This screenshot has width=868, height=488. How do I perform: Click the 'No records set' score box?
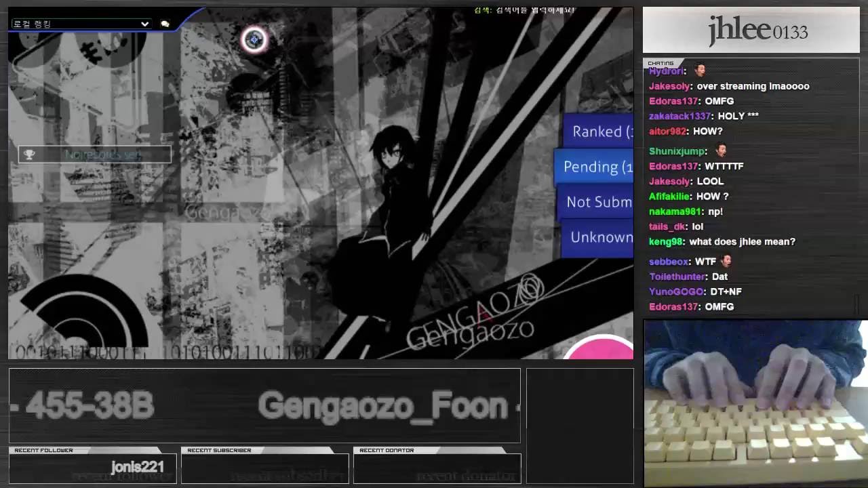point(95,155)
